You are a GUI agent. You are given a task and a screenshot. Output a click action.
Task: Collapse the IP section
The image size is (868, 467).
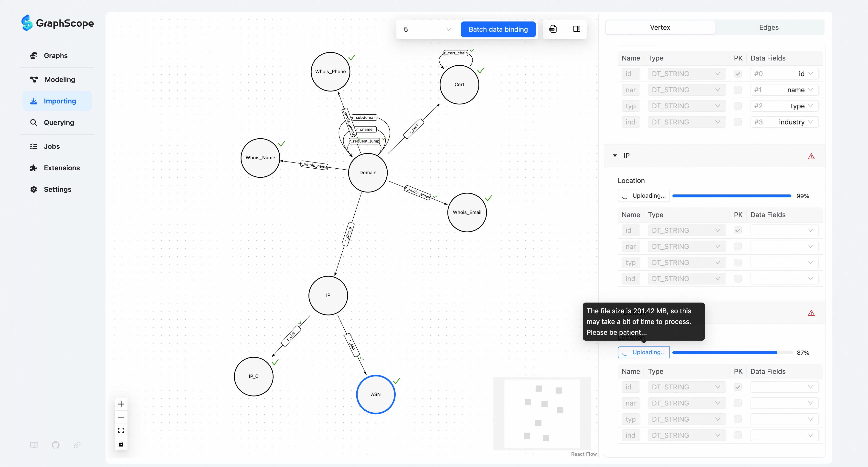click(x=615, y=156)
